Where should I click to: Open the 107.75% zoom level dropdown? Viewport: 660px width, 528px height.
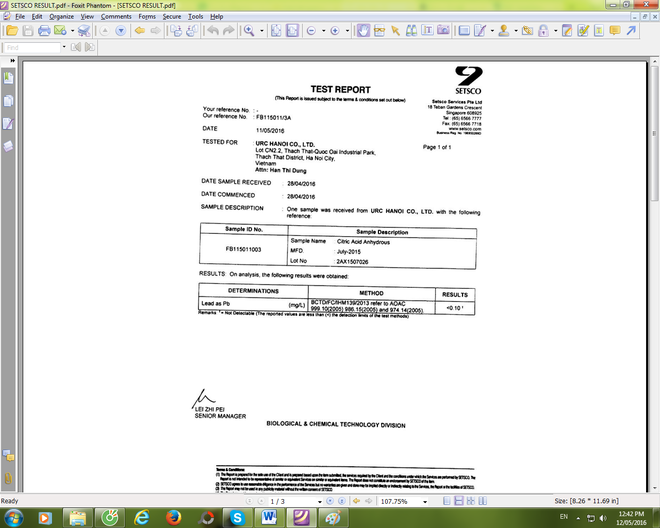[x=425, y=501]
